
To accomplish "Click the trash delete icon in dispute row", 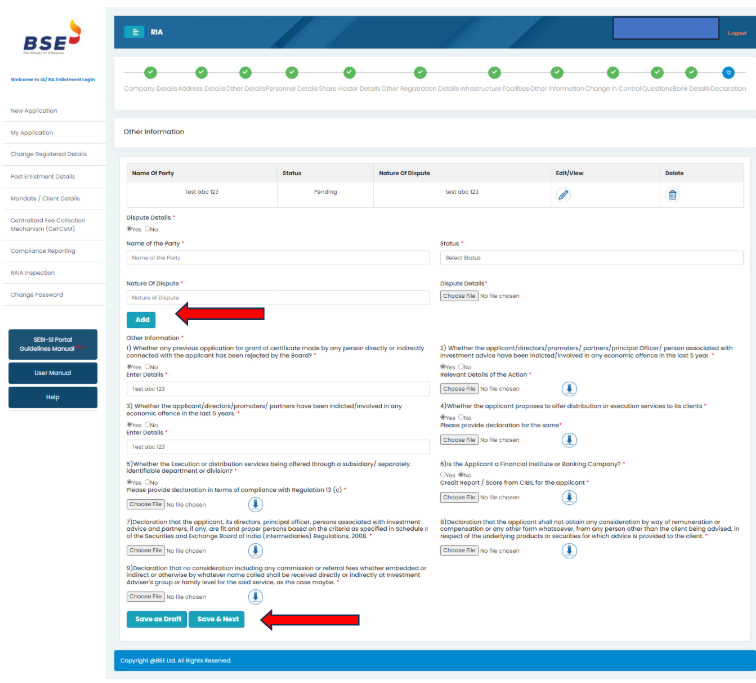I will click(x=673, y=195).
